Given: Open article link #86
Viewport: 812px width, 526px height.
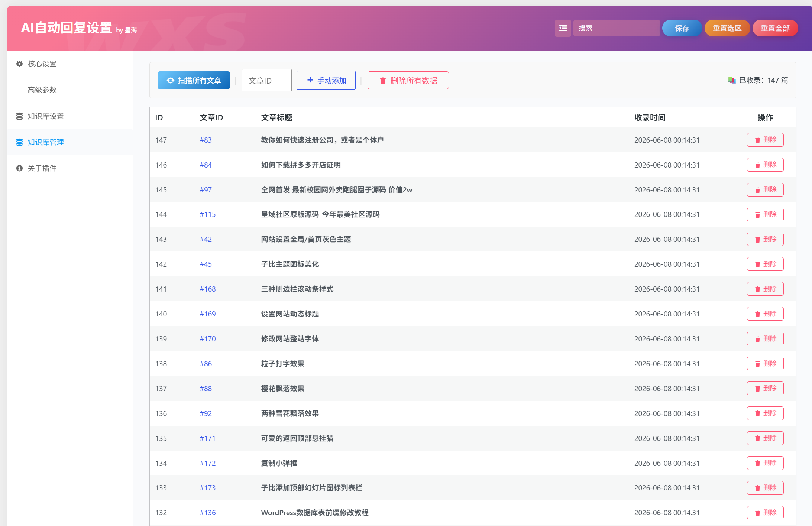Looking at the screenshot, I should pyautogui.click(x=206, y=364).
